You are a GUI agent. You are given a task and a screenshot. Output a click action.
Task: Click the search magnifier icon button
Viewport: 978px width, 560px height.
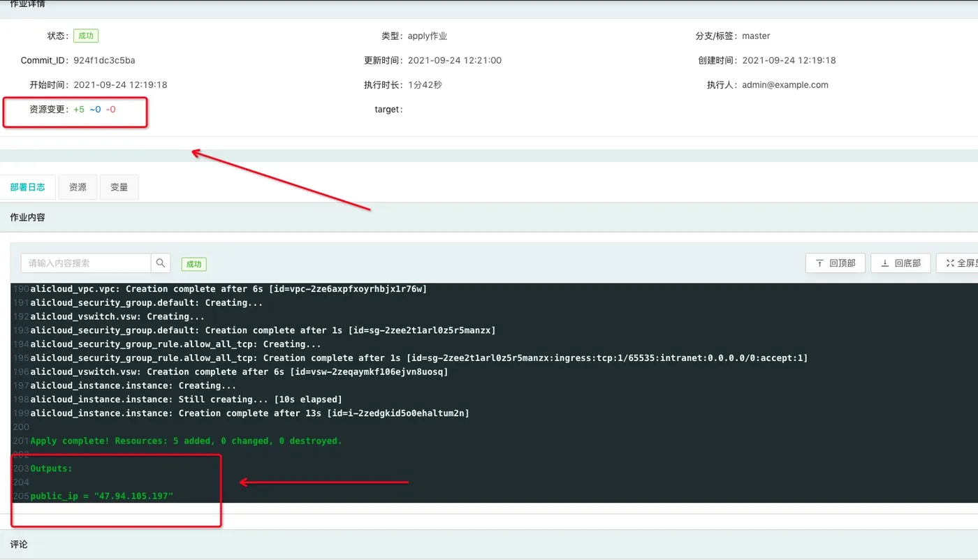click(161, 263)
